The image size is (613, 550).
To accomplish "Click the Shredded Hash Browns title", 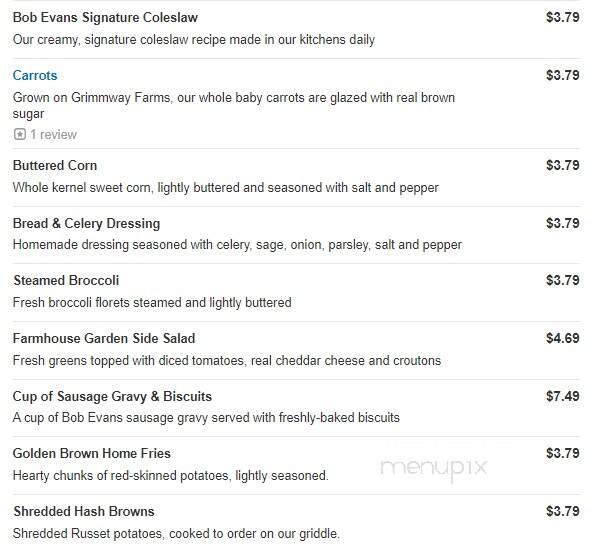I will point(84,511).
